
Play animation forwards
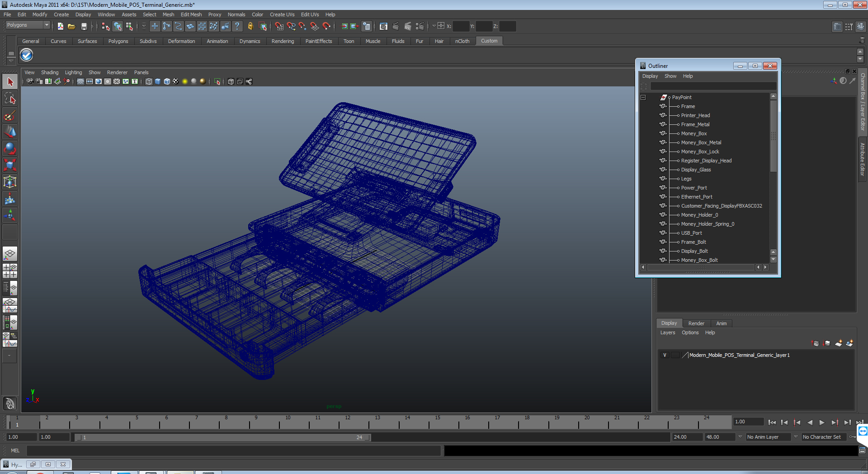click(x=822, y=422)
